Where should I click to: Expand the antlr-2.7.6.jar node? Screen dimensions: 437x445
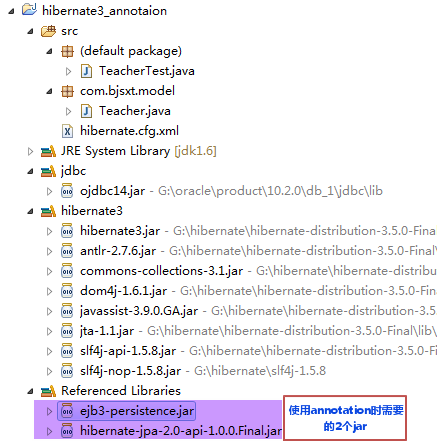click(x=49, y=251)
